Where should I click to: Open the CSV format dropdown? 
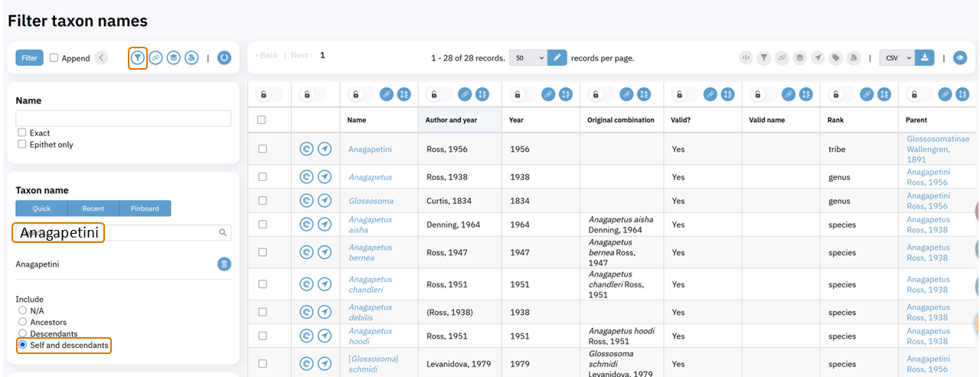pos(897,57)
